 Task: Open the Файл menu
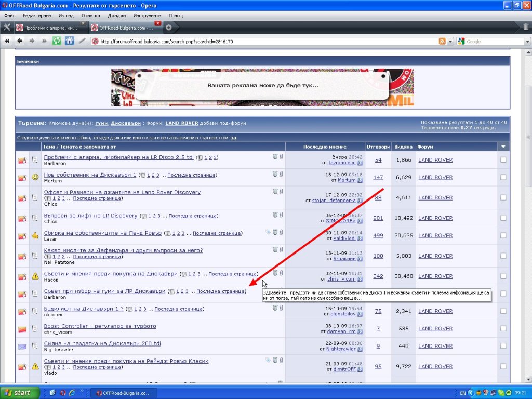[10, 15]
